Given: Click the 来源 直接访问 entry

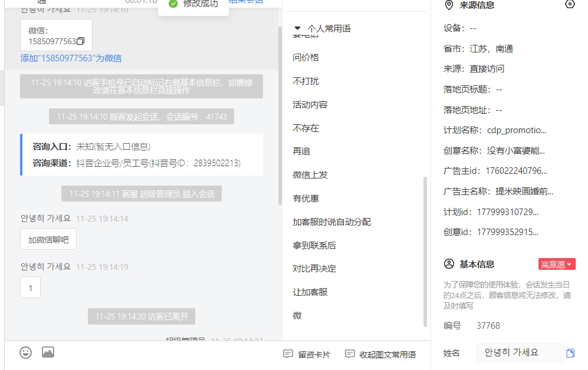Looking at the screenshot, I should pos(474,69).
